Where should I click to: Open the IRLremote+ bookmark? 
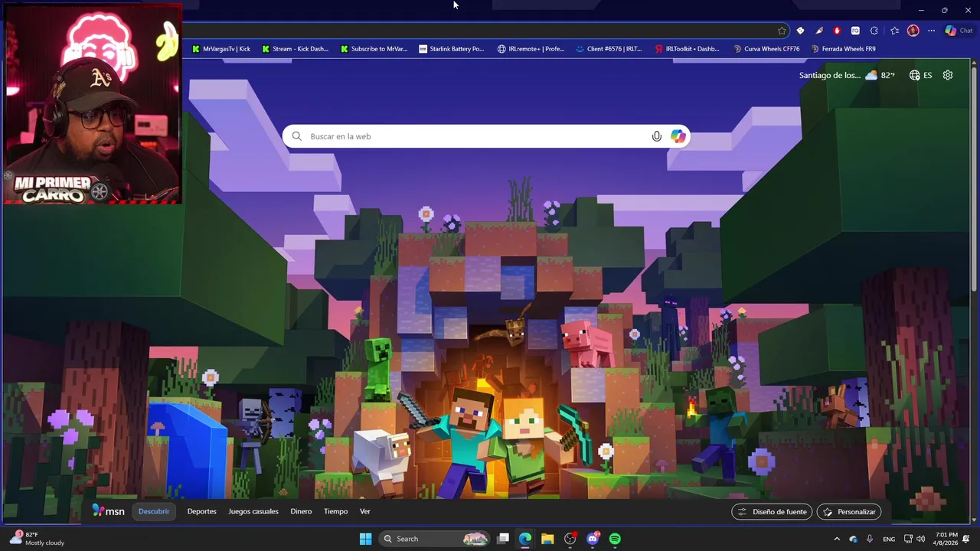[x=531, y=49]
